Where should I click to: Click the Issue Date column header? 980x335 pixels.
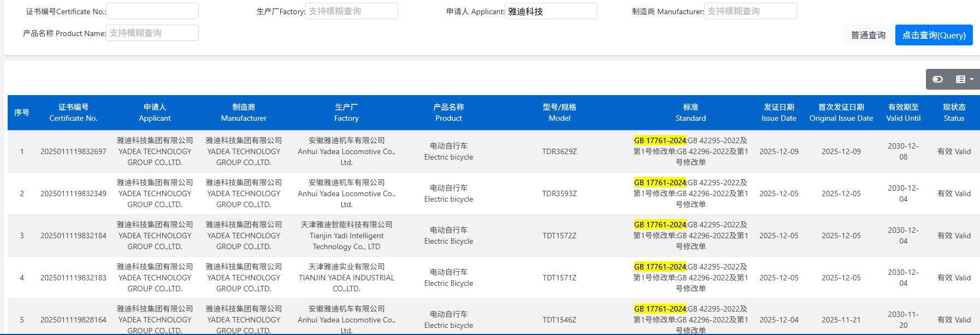pyautogui.click(x=778, y=113)
